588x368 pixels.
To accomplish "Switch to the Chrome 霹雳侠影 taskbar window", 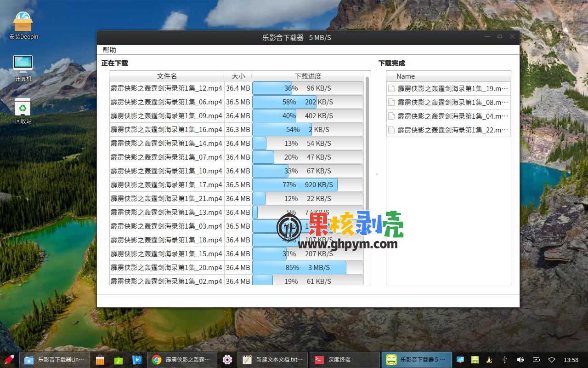I will [x=181, y=360].
